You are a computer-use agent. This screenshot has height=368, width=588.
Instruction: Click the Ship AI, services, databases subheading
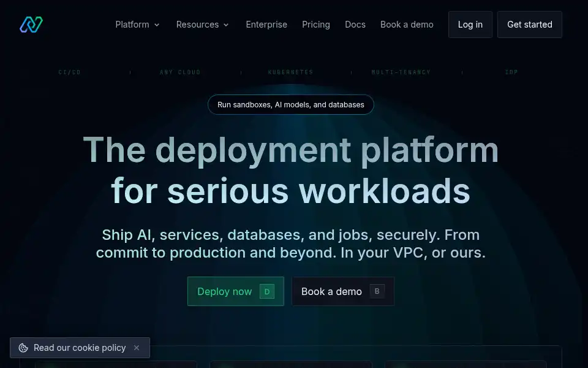pos(290,243)
